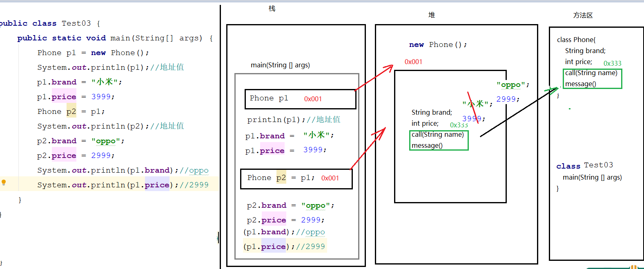
Task: Click '(p1.price);//2999' in the stack diagram
Action: 284,247
